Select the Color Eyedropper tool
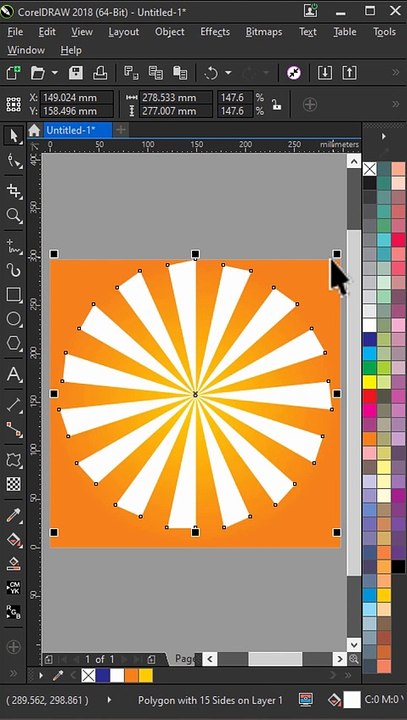The height and width of the screenshot is (720, 407). click(13, 516)
